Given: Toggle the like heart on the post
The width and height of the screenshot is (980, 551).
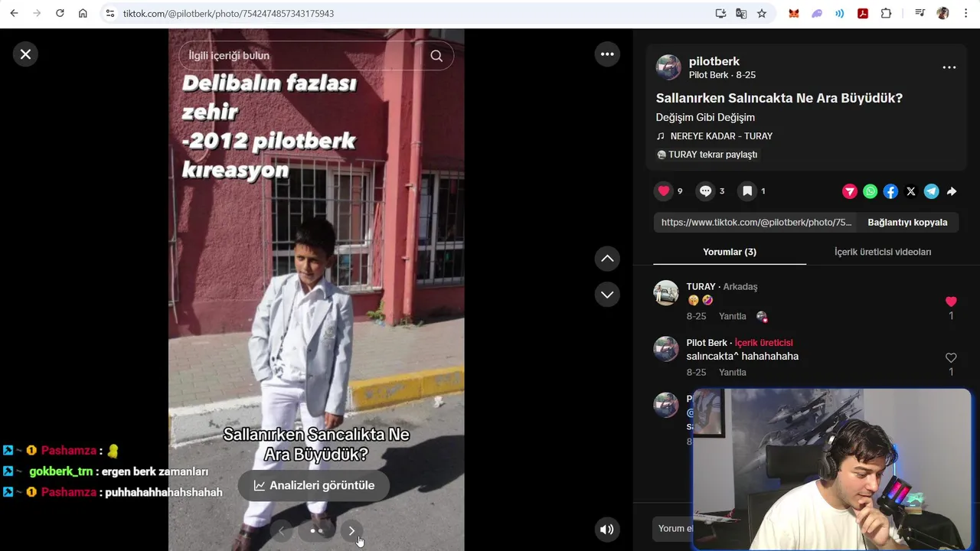Looking at the screenshot, I should click(664, 191).
